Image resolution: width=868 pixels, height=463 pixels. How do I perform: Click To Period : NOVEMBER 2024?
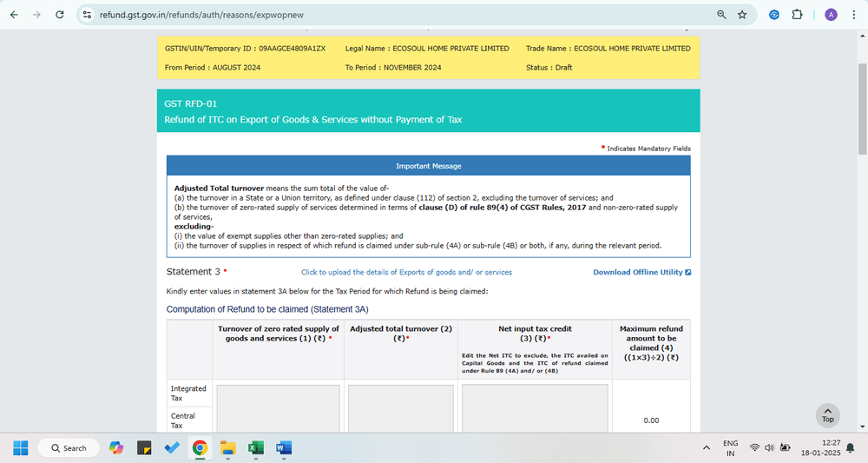pyautogui.click(x=393, y=68)
